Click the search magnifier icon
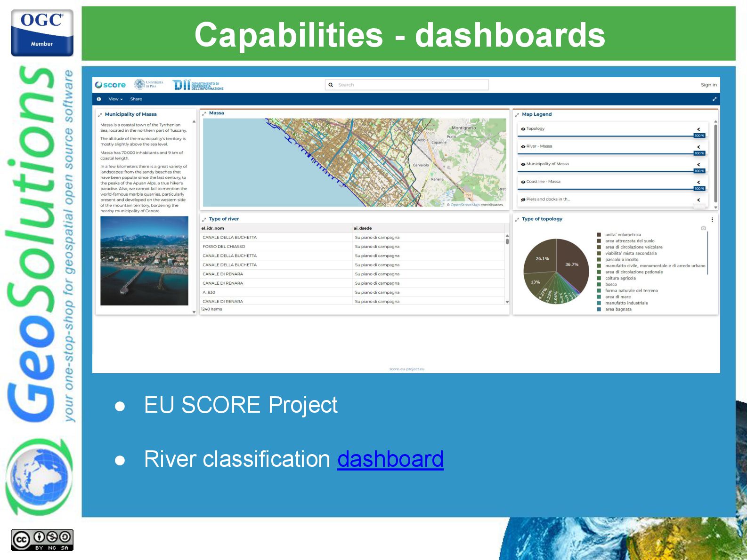Screen dimensions: 747x560 pyautogui.click(x=331, y=85)
